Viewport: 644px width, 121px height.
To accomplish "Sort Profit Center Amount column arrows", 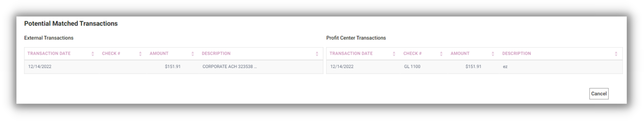I will (493, 54).
